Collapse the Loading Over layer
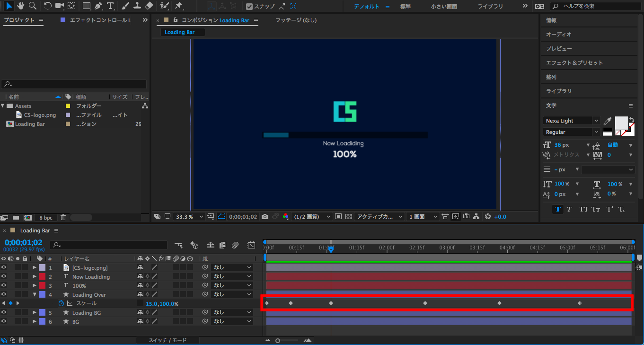Viewport: 644px width, 345px height. point(35,295)
